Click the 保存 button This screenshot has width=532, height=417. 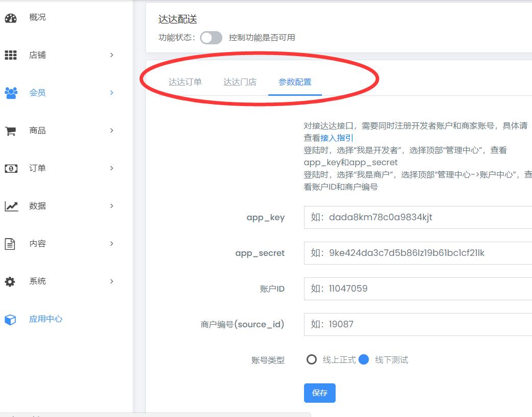tap(320, 393)
